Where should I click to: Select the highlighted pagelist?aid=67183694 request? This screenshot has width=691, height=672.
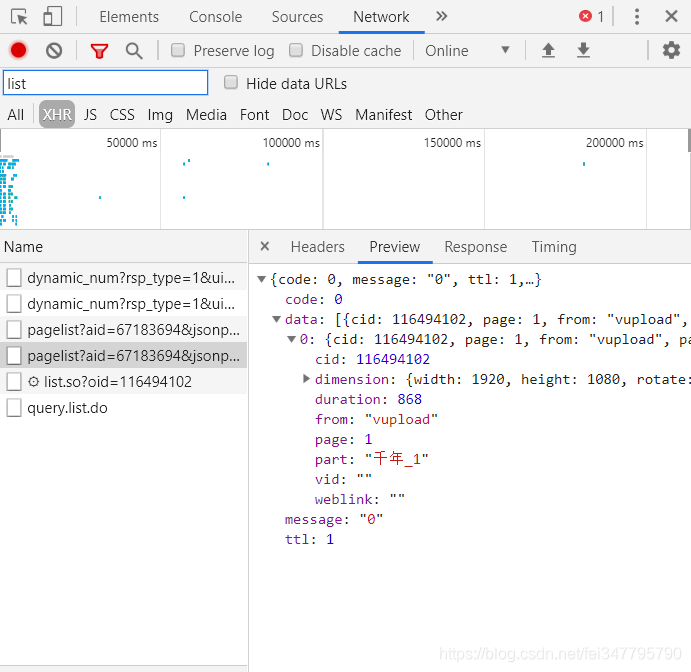123,356
